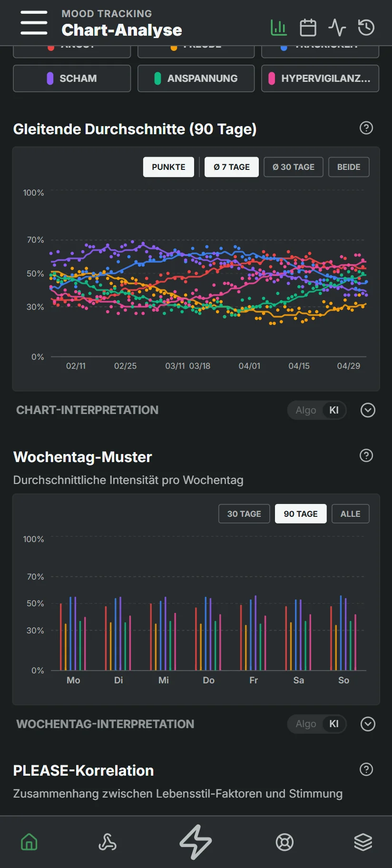Screen dimensions: 392x868
Task: Expand the Chart-Interpretation section
Action: pos(368,410)
